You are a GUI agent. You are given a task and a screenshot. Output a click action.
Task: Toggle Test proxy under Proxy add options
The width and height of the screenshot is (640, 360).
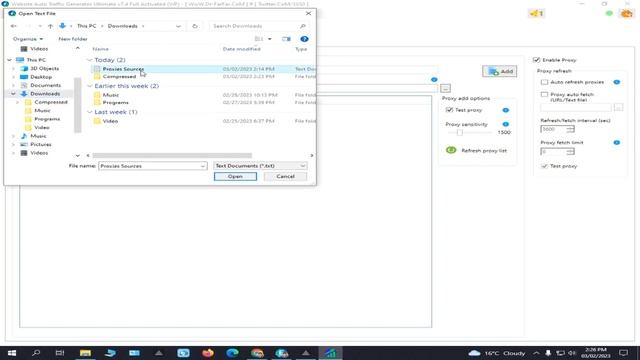pyautogui.click(x=449, y=110)
